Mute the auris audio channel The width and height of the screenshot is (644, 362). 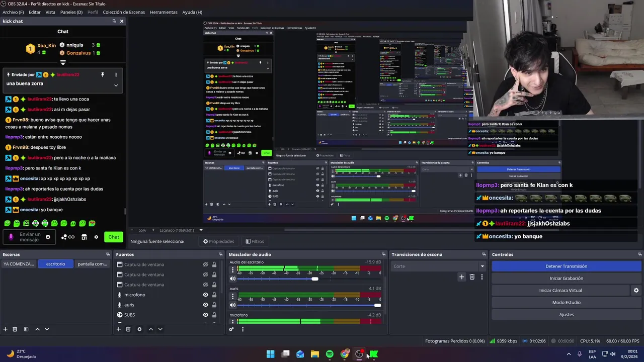click(x=232, y=305)
